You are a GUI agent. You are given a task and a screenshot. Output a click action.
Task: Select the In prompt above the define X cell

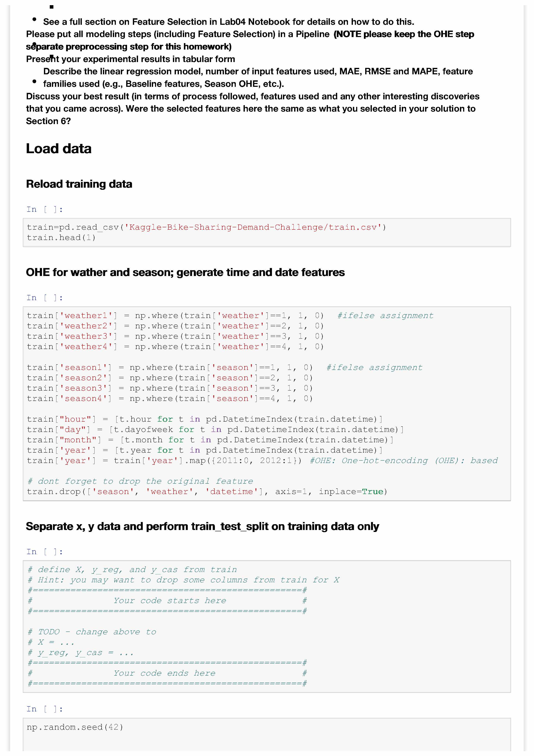pos(44,552)
